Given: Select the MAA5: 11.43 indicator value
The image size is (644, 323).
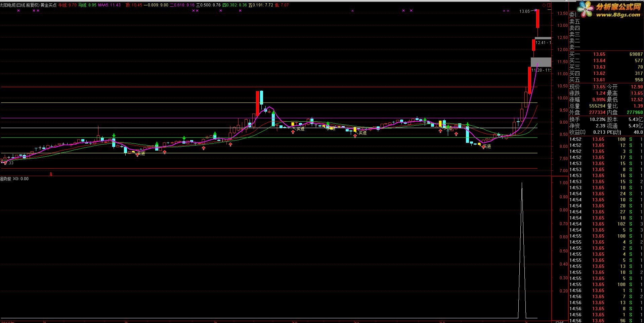Looking at the screenshot, I should [110, 5].
